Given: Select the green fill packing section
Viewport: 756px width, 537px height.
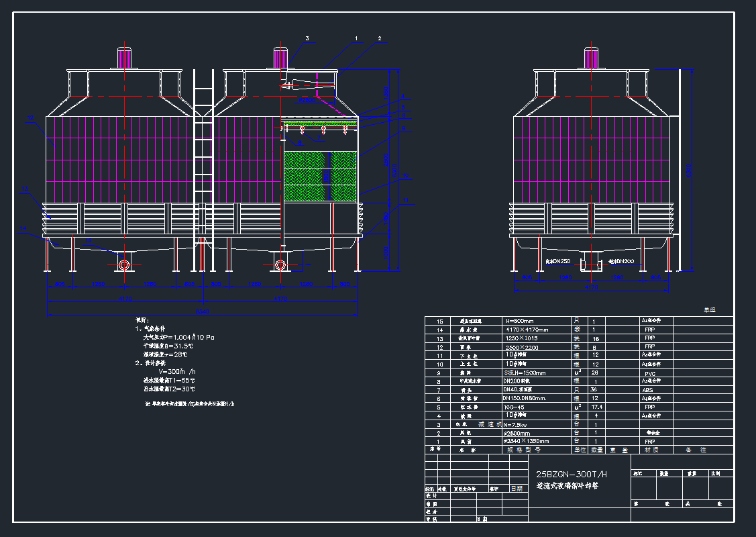Looking at the screenshot, I should point(319,177).
